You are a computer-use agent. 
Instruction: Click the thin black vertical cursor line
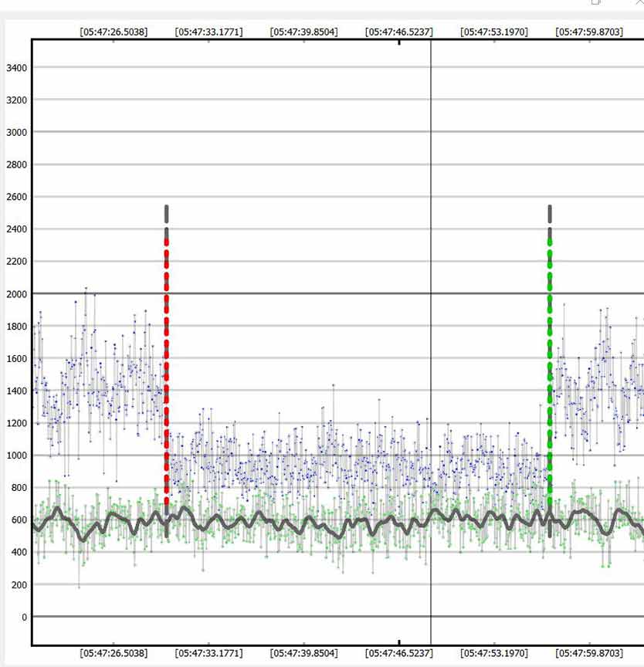click(x=430, y=343)
